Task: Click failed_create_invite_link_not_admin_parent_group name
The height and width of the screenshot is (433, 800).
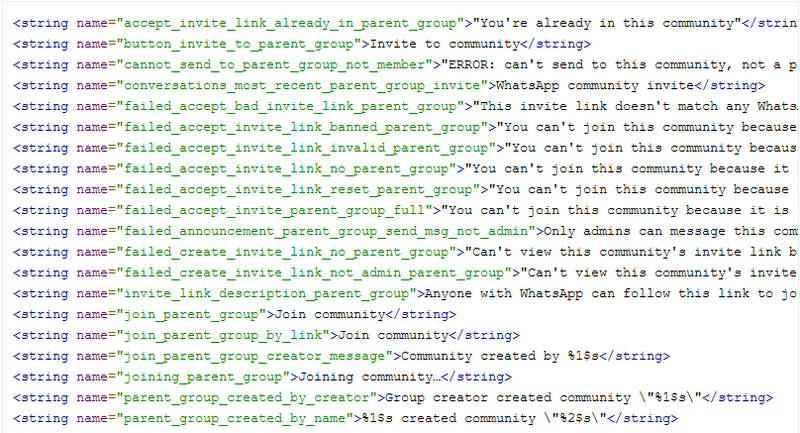Action: pyautogui.click(x=314, y=273)
